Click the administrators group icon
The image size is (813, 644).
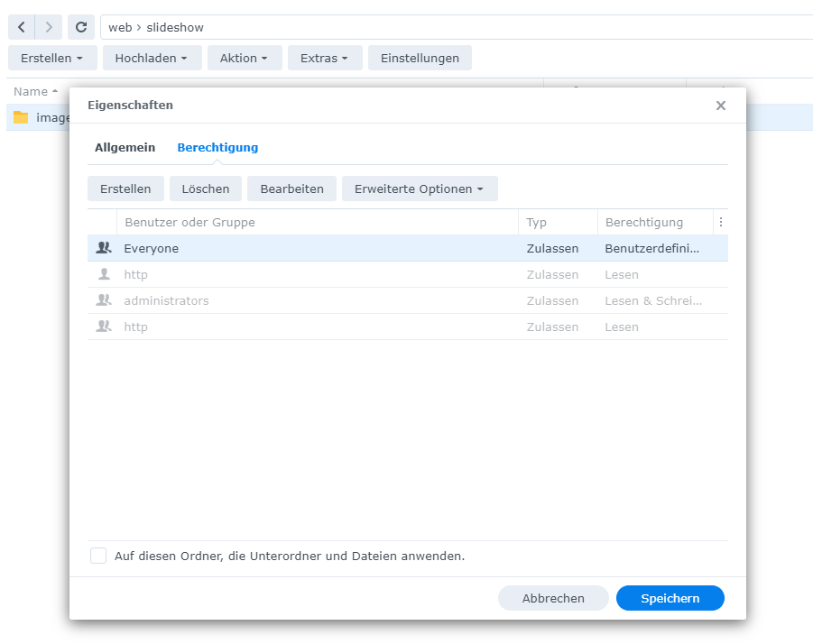104,300
